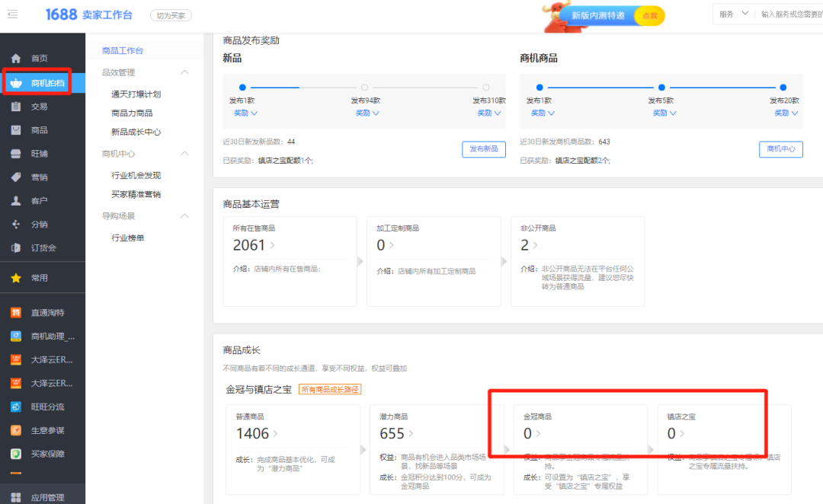Open the second 大泽云ER app icon
823x504 pixels.
pos(16,384)
